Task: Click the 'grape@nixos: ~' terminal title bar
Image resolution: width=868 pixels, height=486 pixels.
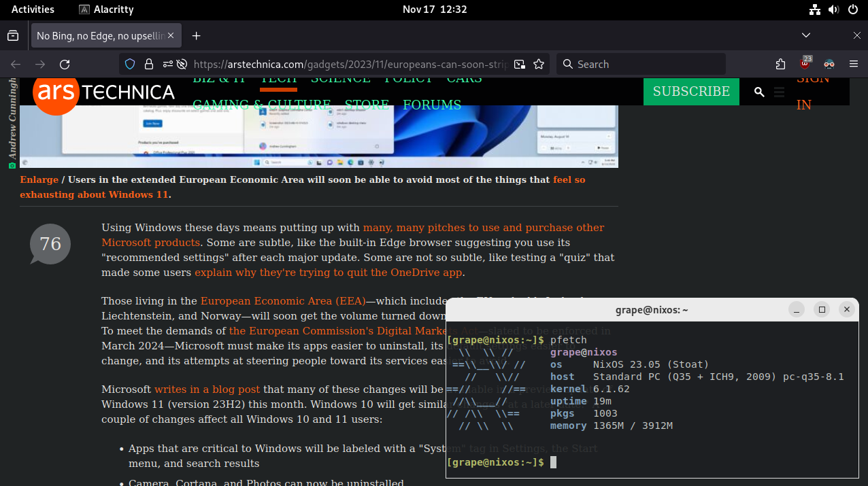Action: (651, 310)
